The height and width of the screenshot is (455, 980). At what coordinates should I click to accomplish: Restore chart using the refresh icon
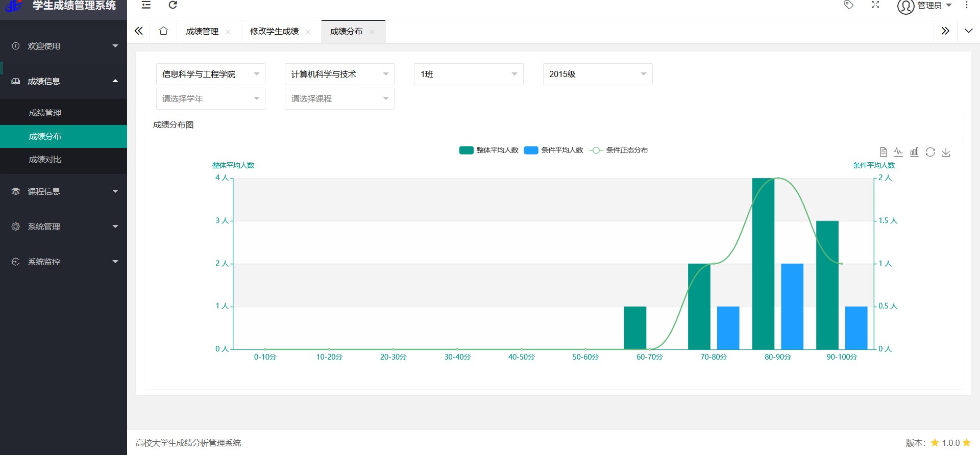click(930, 152)
